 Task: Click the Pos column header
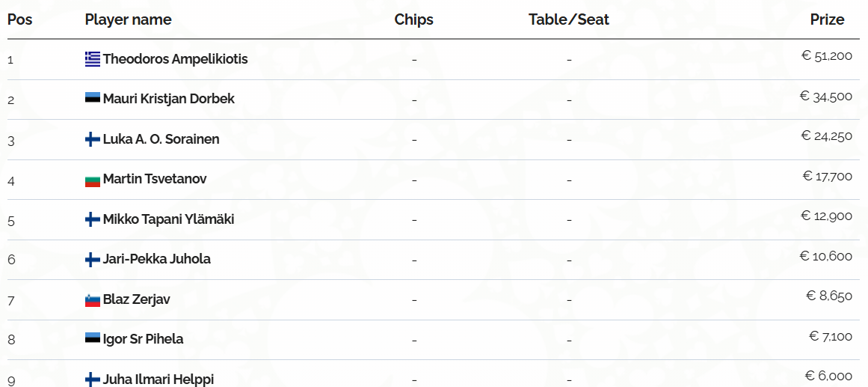pyautogui.click(x=20, y=19)
